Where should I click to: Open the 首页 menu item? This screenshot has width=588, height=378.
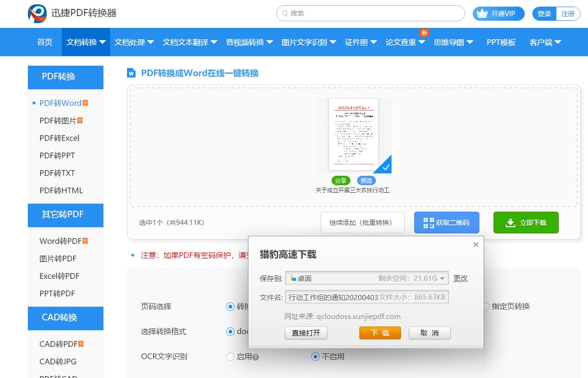click(x=44, y=42)
